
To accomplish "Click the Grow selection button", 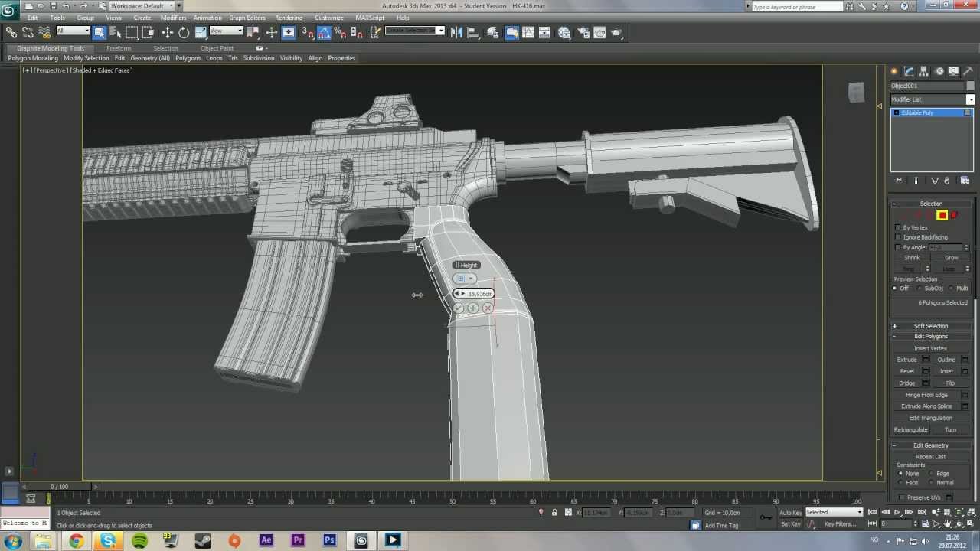I will pos(952,258).
